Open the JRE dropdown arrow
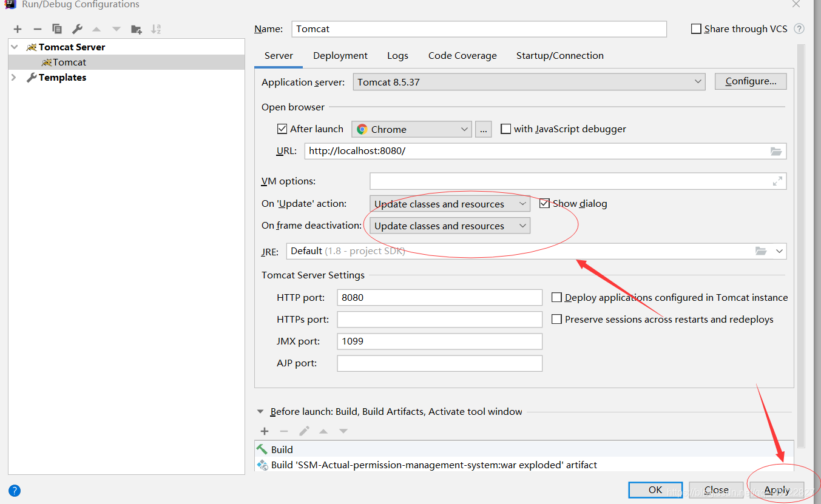 [x=779, y=251]
